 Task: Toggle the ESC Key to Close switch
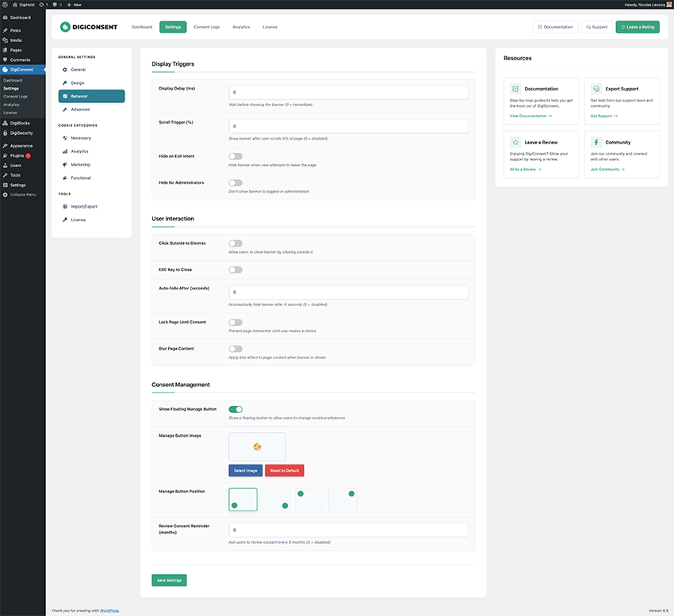tap(236, 270)
